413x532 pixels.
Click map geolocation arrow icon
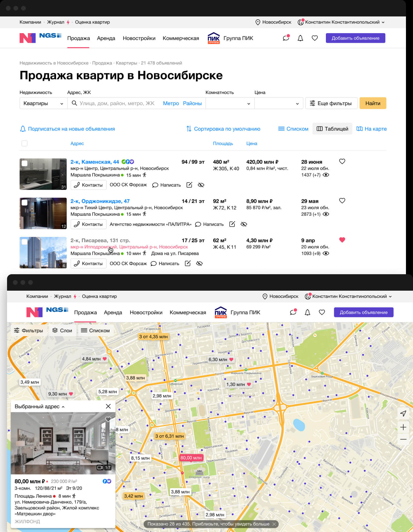point(403,413)
